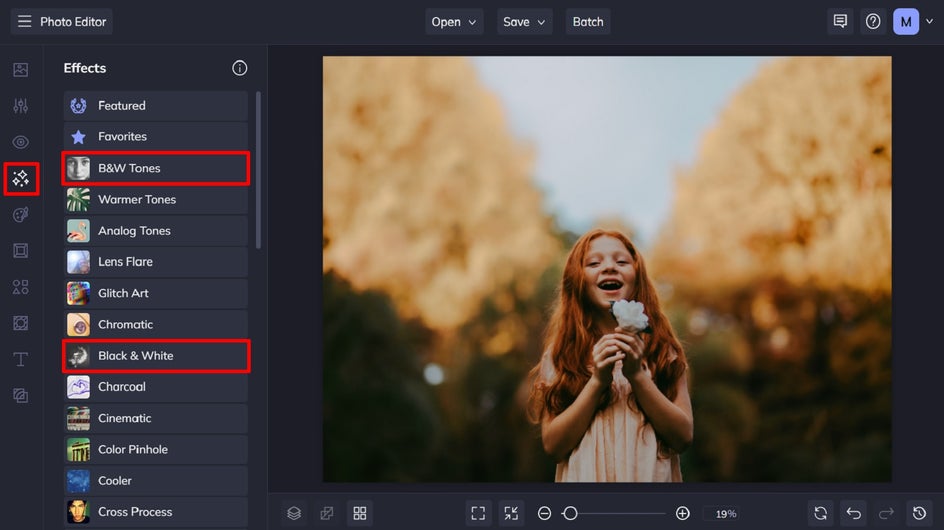Screen dimensions: 944x530
Task: Click the 19% zoom value
Action: [x=725, y=514]
